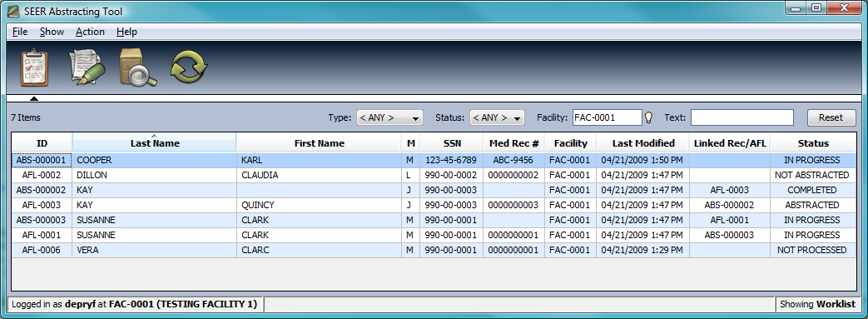868x319 pixels.
Task: Sort by Med Rec # column header
Action: pyautogui.click(x=513, y=143)
